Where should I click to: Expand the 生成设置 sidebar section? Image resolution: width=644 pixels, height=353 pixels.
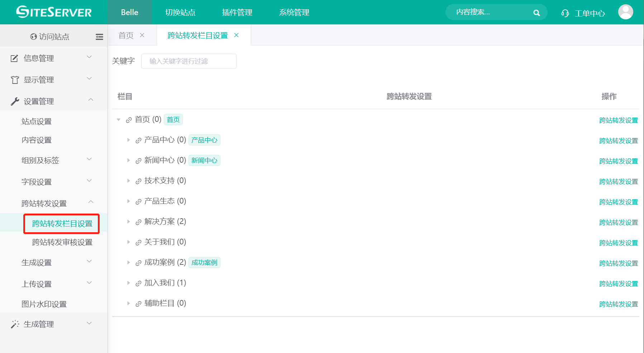(x=37, y=262)
